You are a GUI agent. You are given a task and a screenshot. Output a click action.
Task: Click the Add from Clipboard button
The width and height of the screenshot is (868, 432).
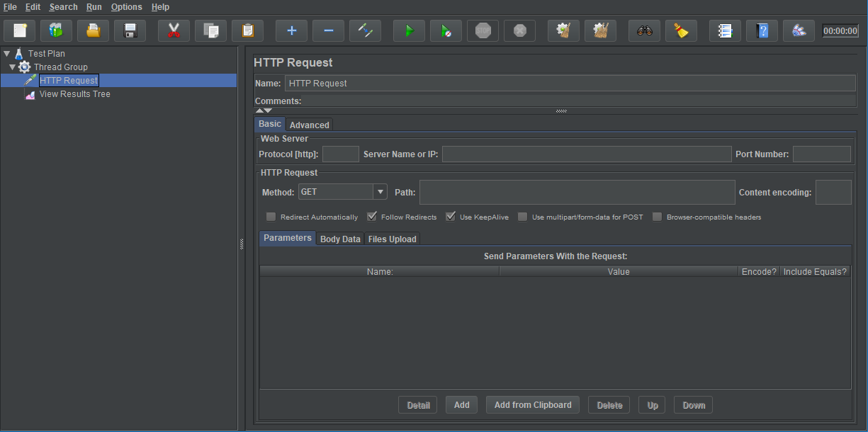[533, 405]
